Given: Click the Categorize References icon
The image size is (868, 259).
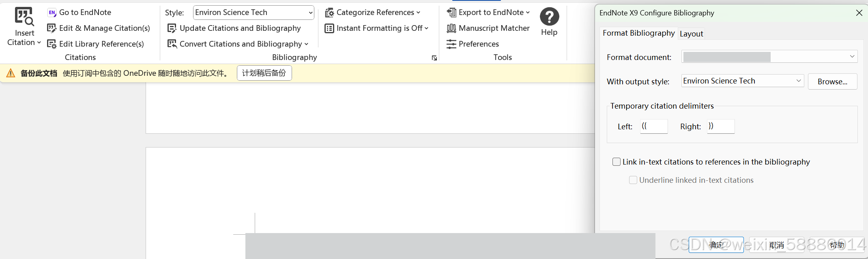Looking at the screenshot, I should 329,13.
